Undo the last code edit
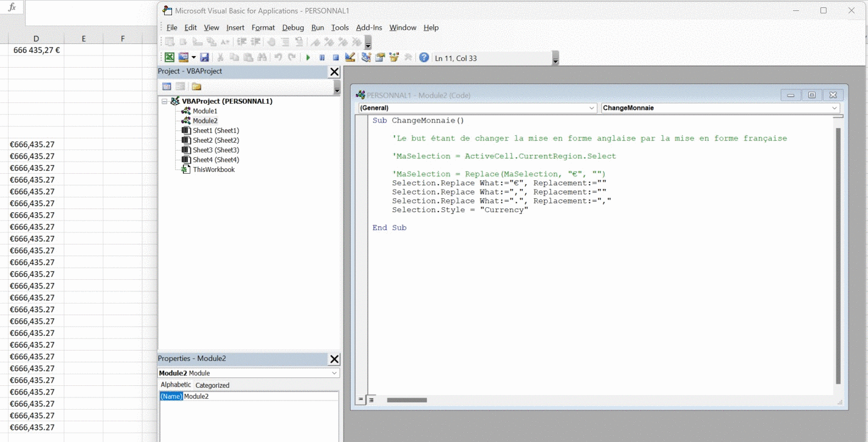Viewport: 868px width, 442px height. point(279,57)
